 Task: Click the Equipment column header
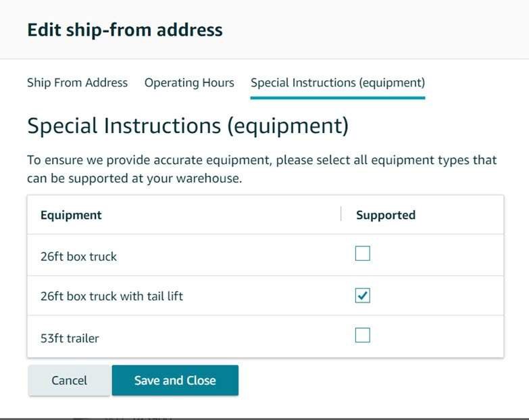71,215
